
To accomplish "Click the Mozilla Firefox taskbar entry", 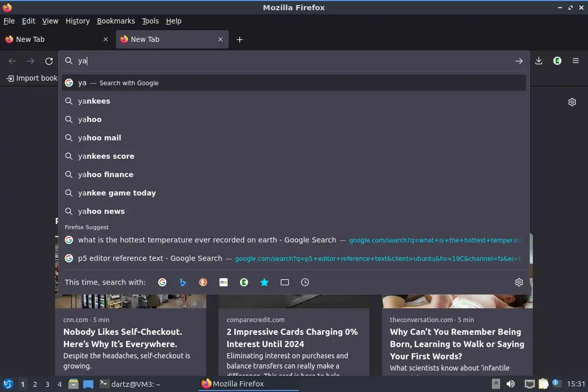I will (248, 384).
